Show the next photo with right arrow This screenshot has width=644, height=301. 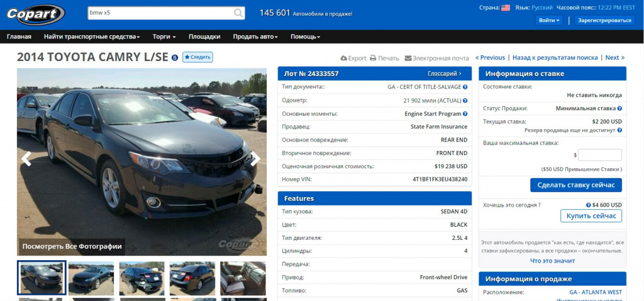[x=255, y=159]
